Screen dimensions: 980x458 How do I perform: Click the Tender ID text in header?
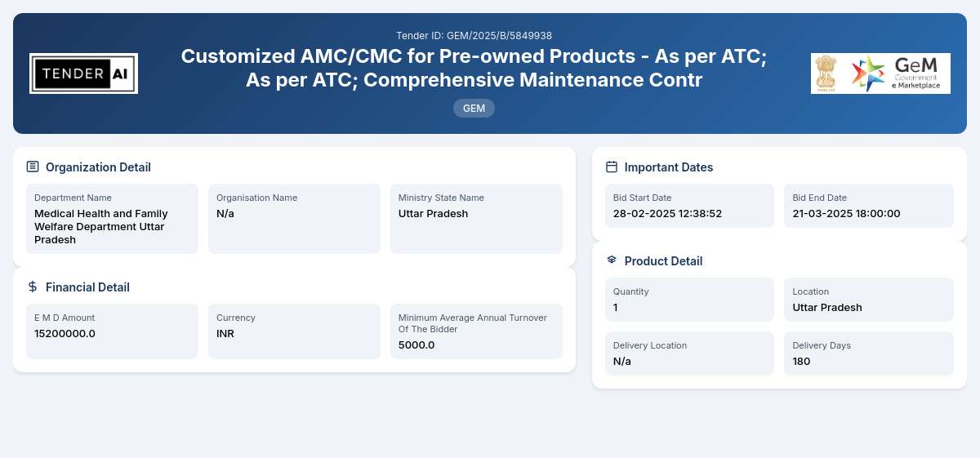click(474, 35)
